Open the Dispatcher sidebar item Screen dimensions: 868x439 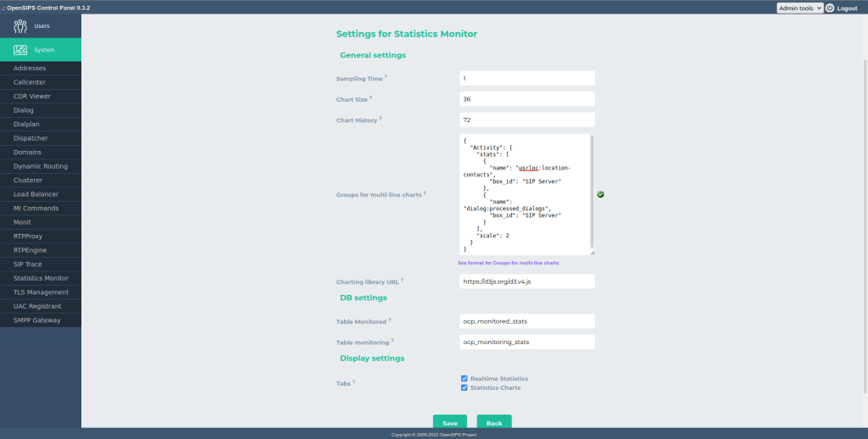click(31, 138)
